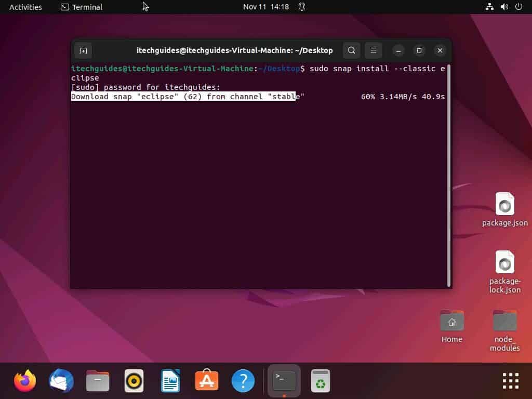
Task: Open the clock and calendar panel
Action: [266, 7]
